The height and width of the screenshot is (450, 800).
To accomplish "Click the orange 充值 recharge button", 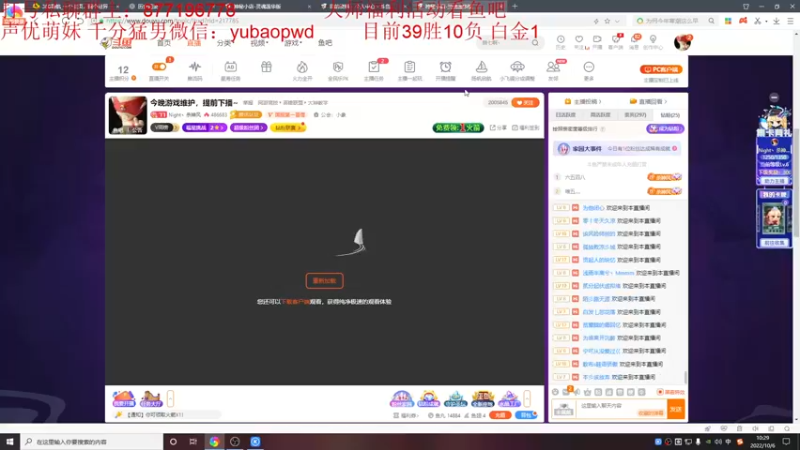I will pos(500,415).
